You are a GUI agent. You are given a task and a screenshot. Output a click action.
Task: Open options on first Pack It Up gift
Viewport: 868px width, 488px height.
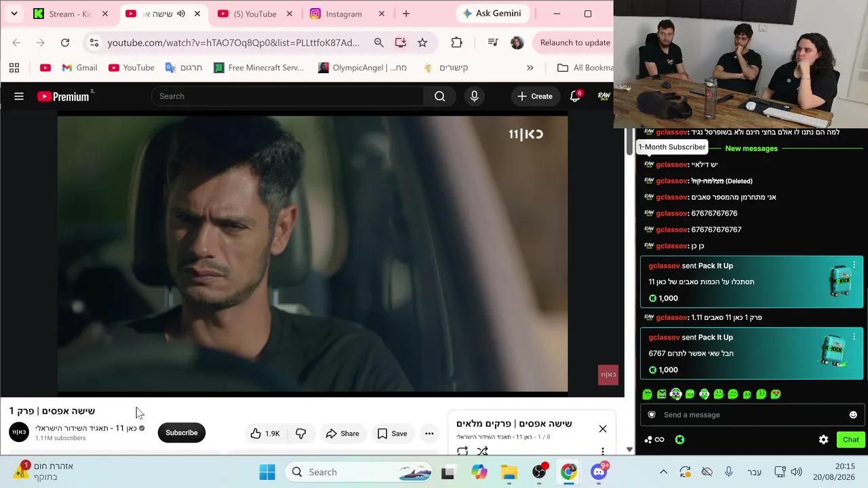pos(854,265)
